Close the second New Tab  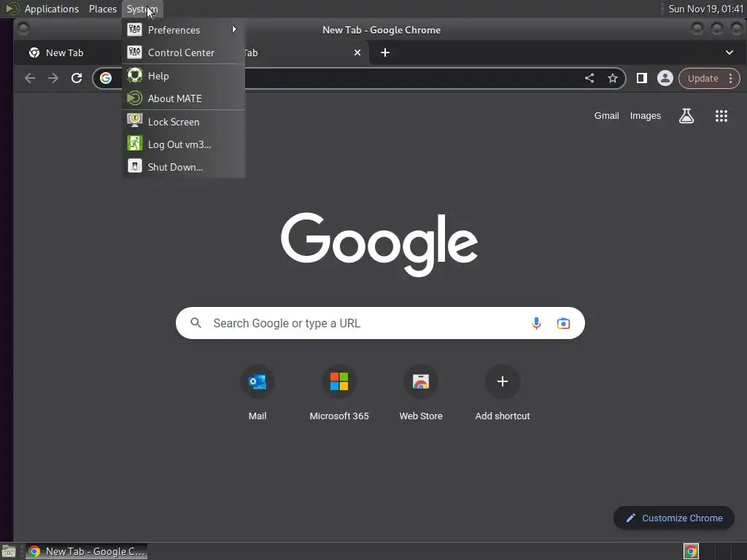click(357, 52)
